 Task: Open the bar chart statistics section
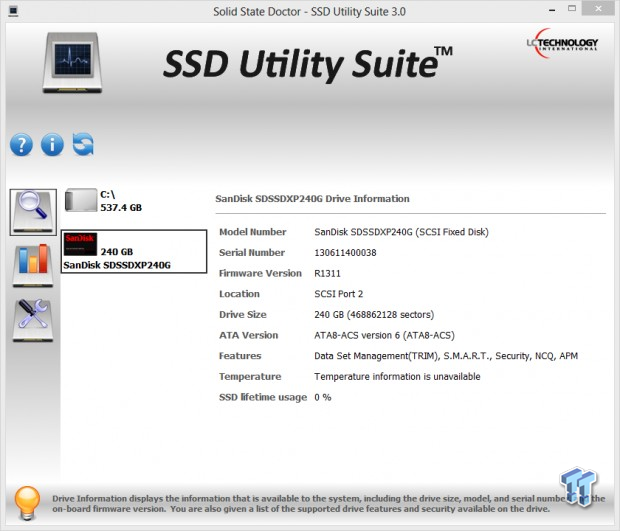[x=33, y=265]
